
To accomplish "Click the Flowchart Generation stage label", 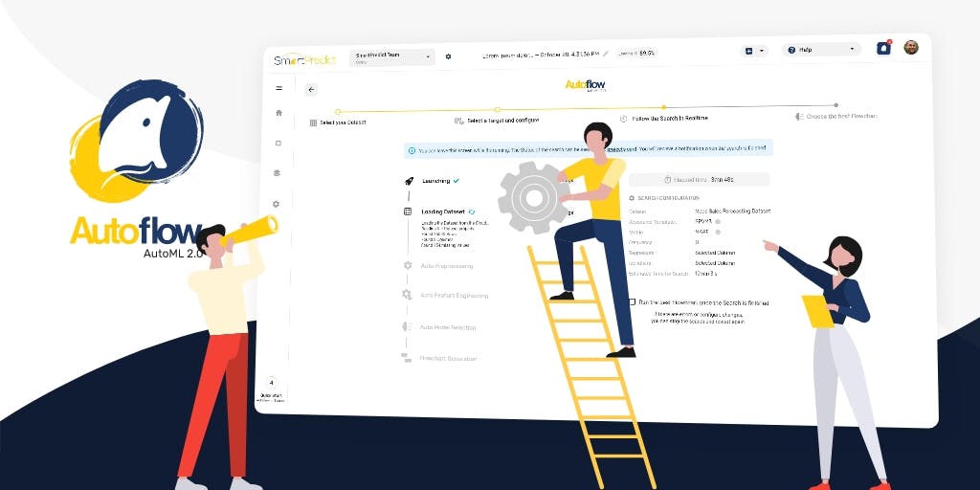I will (448, 360).
